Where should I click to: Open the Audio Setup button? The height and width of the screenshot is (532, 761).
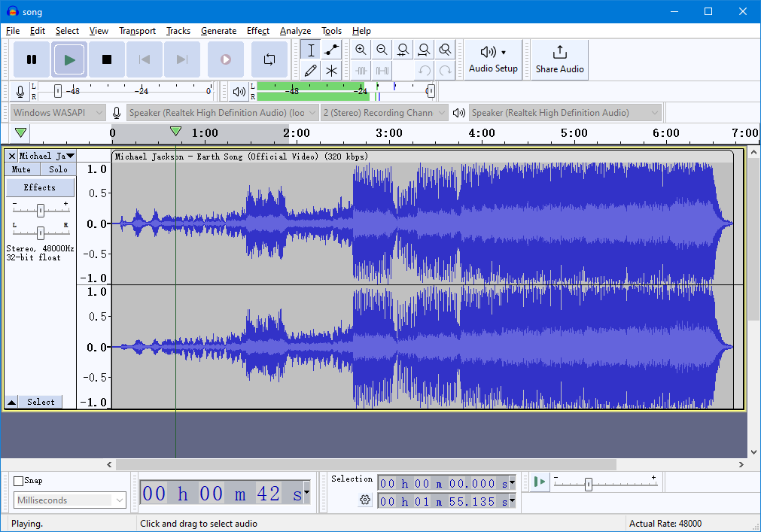tap(493, 59)
